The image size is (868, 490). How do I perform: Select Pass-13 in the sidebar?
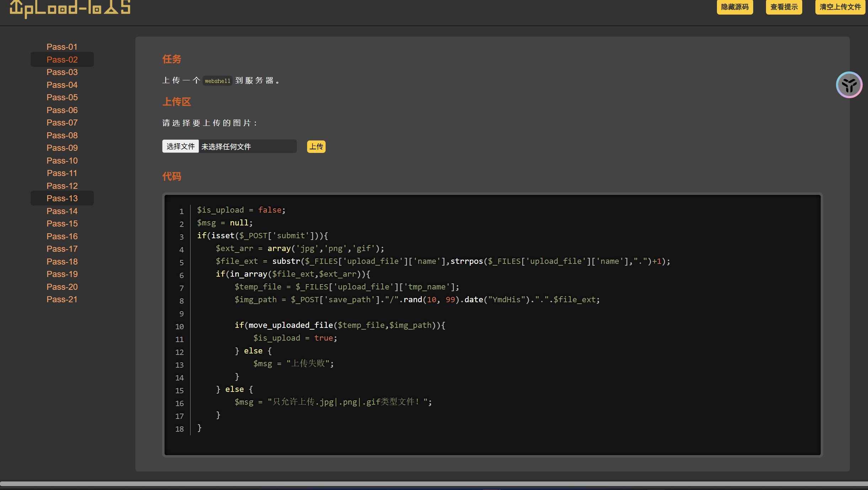[62, 198]
